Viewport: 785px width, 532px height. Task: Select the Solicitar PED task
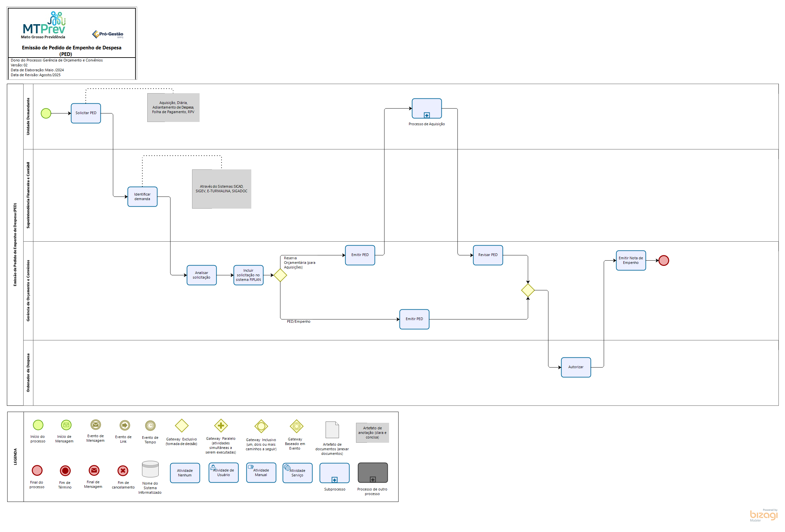click(x=86, y=113)
